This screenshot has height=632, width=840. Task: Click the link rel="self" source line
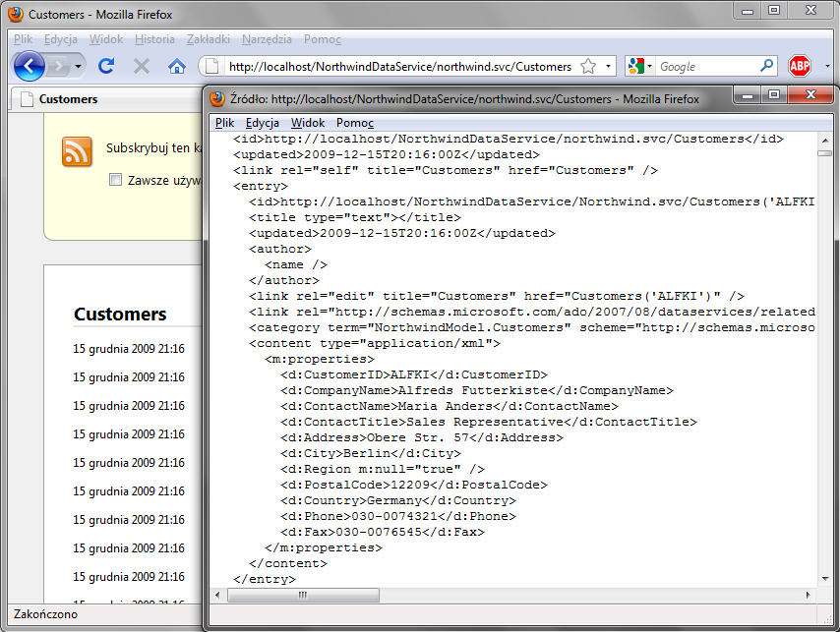446,170
